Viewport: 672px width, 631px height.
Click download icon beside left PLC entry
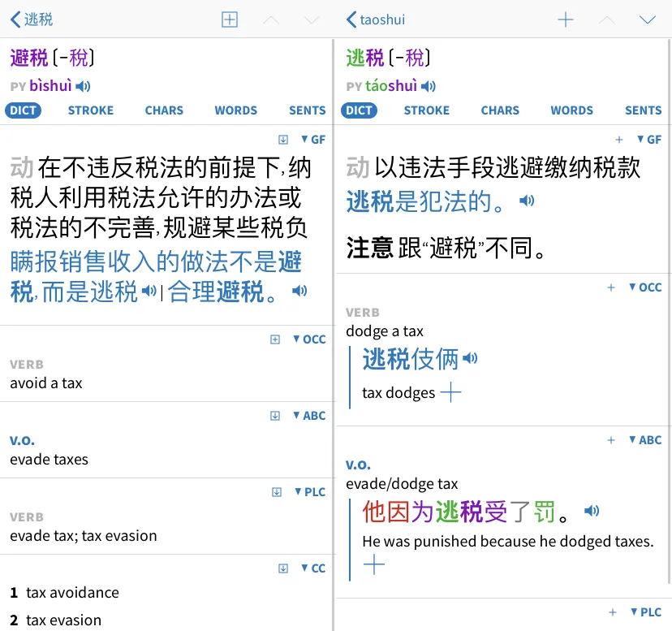tap(277, 492)
